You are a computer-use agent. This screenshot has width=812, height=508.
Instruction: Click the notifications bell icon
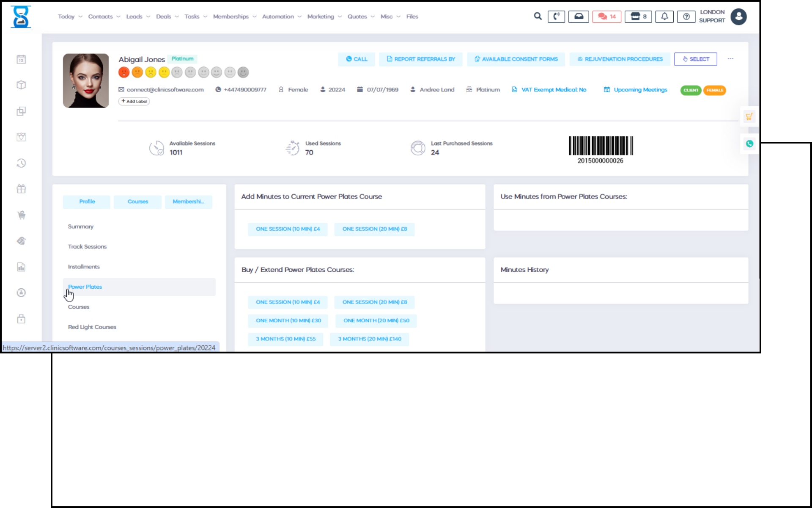coord(664,17)
